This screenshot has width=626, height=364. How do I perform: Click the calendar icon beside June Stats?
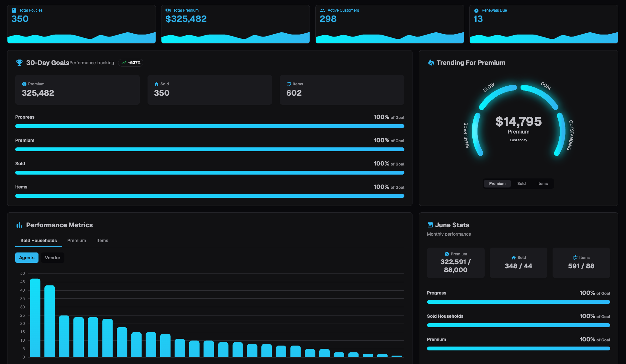(x=430, y=225)
